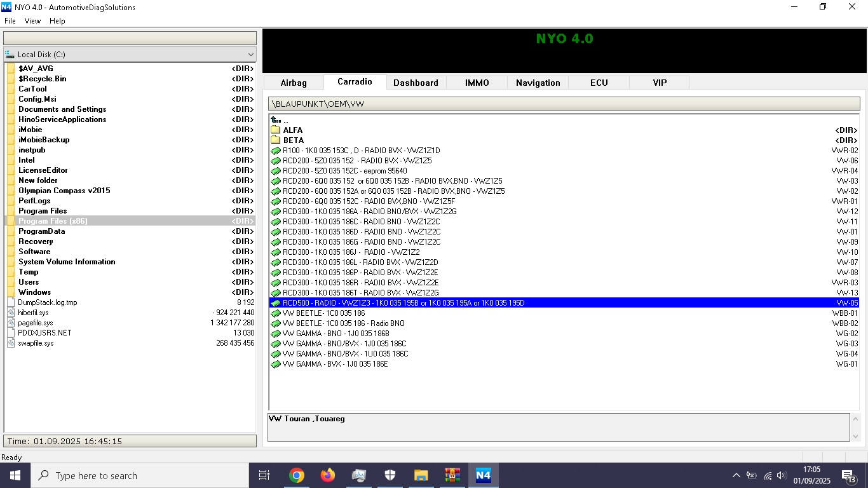
Task: Click the chip icon beside R100 radio entry
Action: click(275, 151)
